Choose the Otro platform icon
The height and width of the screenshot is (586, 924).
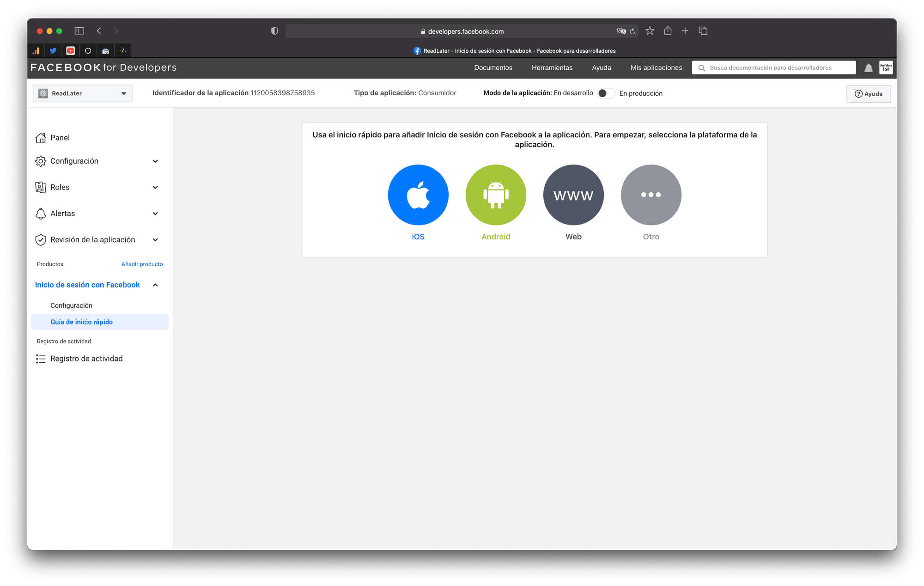651,195
